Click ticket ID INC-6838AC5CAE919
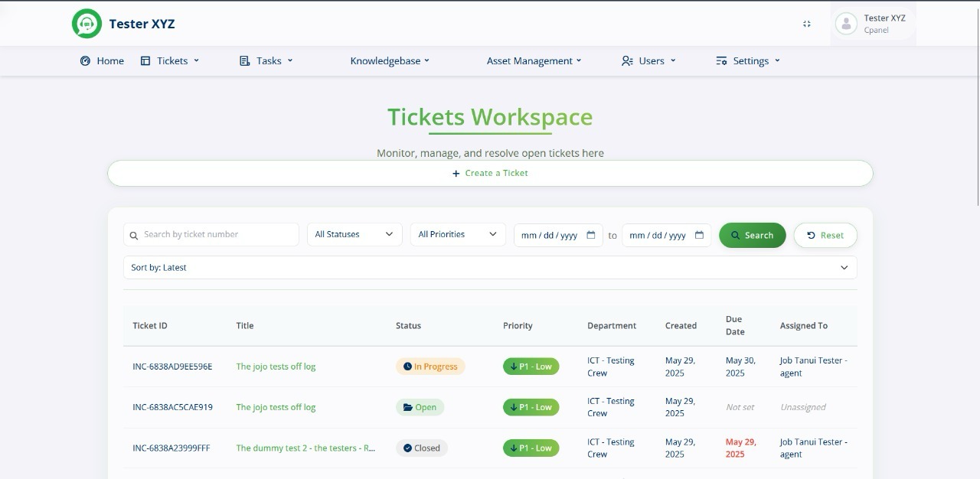The width and height of the screenshot is (980, 479). pyautogui.click(x=172, y=407)
